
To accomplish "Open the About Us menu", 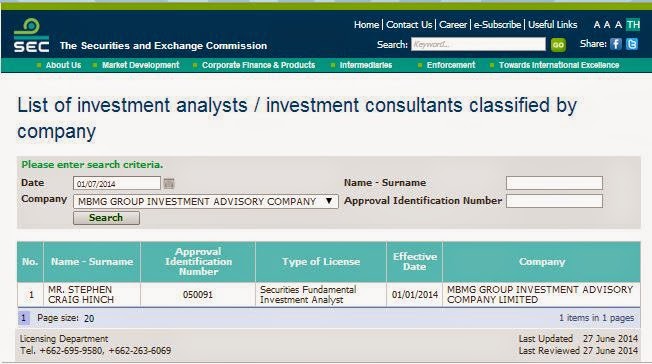I will (x=63, y=65).
